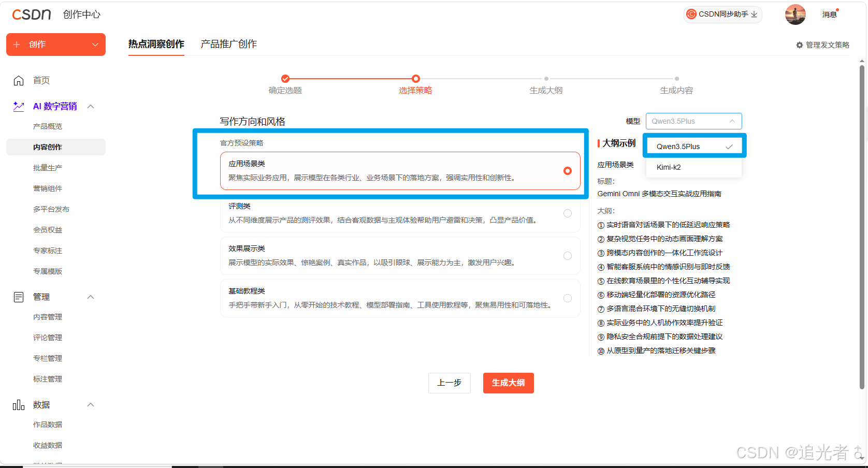Open 多平台发布 in sidebar
Viewport: 868px width, 468px height.
(51, 209)
